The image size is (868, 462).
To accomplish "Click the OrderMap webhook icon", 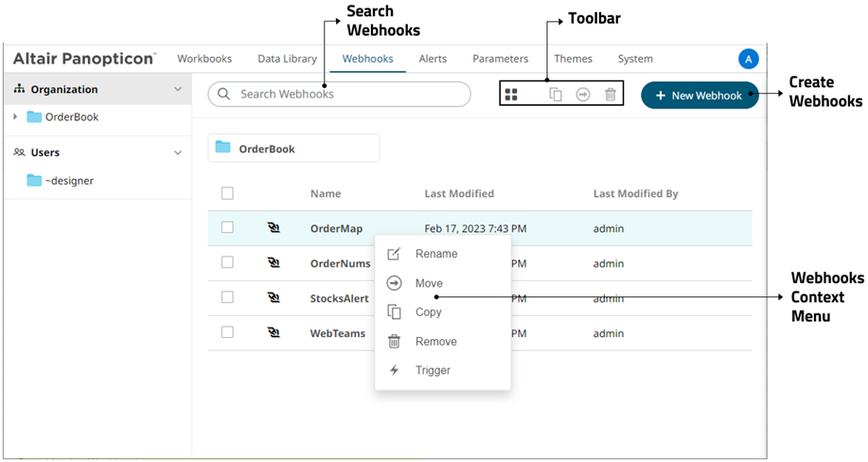I will [x=275, y=228].
